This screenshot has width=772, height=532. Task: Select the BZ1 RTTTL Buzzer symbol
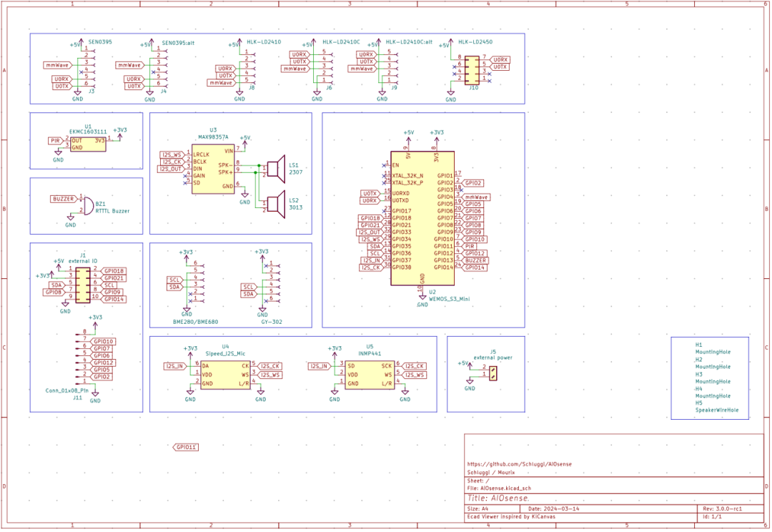pos(88,206)
